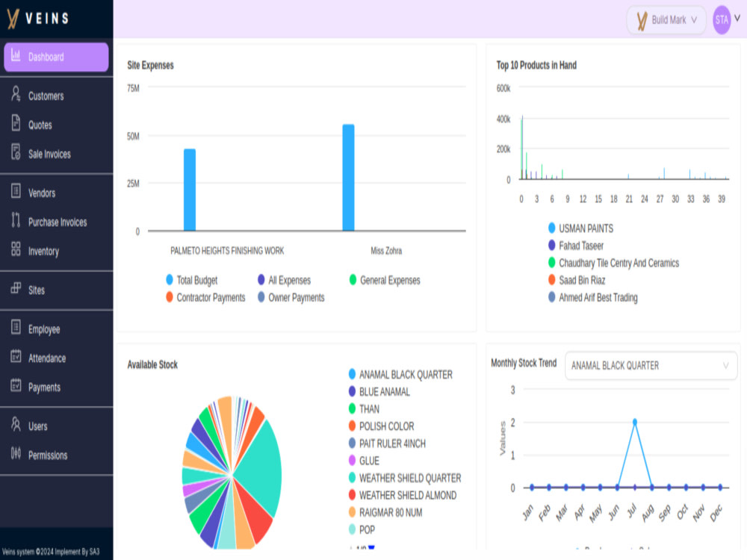Toggle Chaudhary Tile Centry And Ceramics legend

pyautogui.click(x=613, y=263)
